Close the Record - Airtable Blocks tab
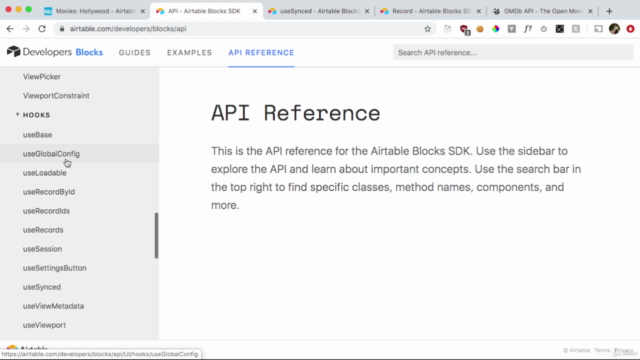Screen dimensions: 640x360 [478, 11]
